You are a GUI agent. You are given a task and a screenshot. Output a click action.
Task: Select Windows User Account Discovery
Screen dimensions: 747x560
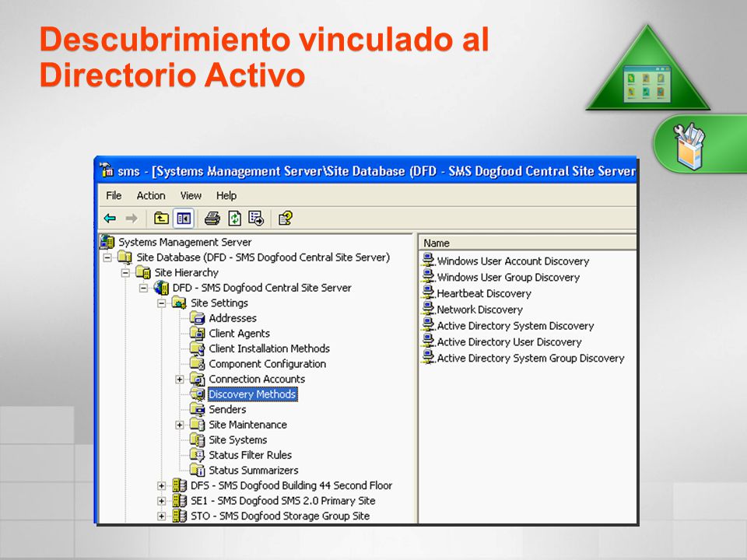pyautogui.click(x=513, y=261)
